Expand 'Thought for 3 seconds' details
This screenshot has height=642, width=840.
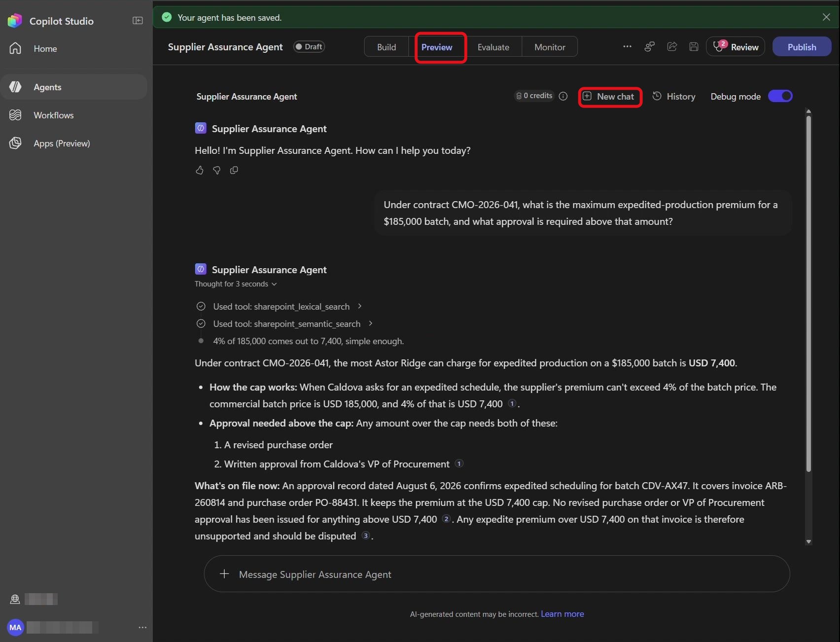click(236, 284)
